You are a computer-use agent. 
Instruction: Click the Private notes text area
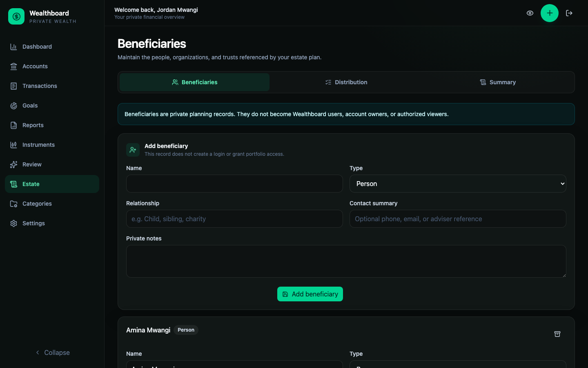coord(346,261)
